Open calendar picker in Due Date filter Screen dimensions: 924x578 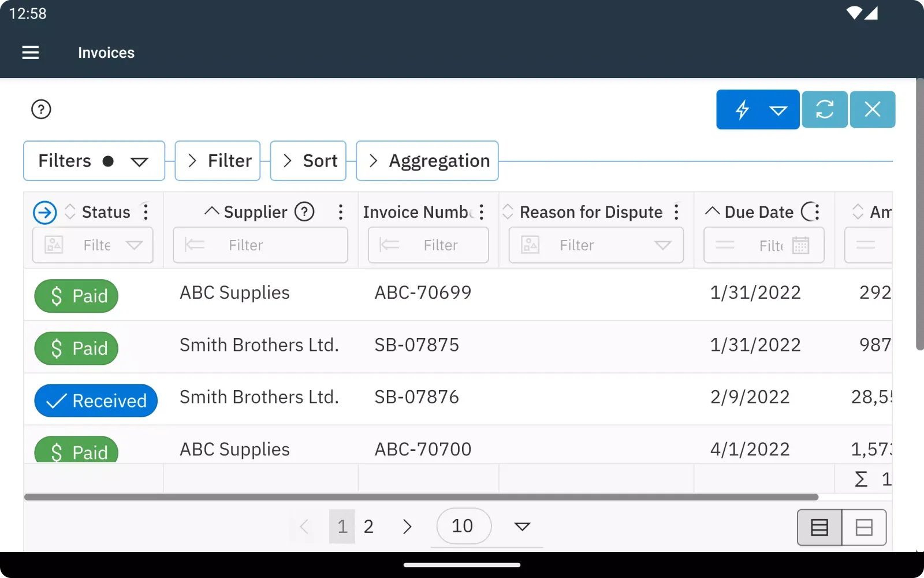(x=800, y=246)
